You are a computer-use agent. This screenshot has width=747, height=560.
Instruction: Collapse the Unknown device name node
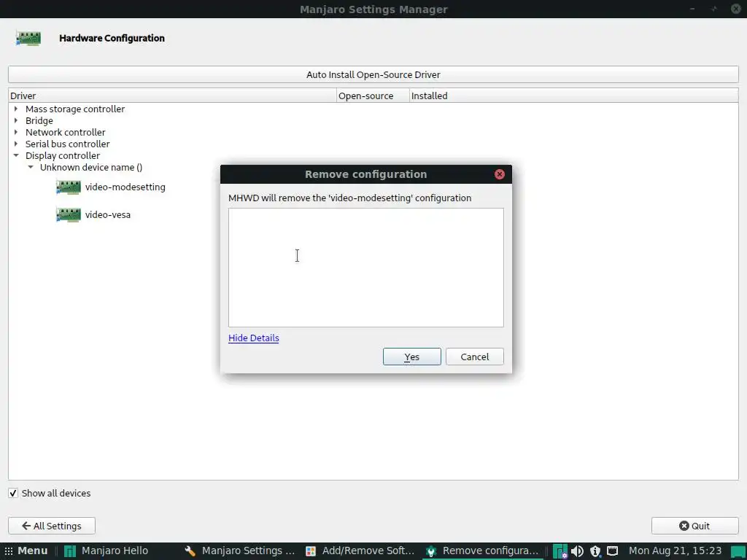click(x=31, y=167)
